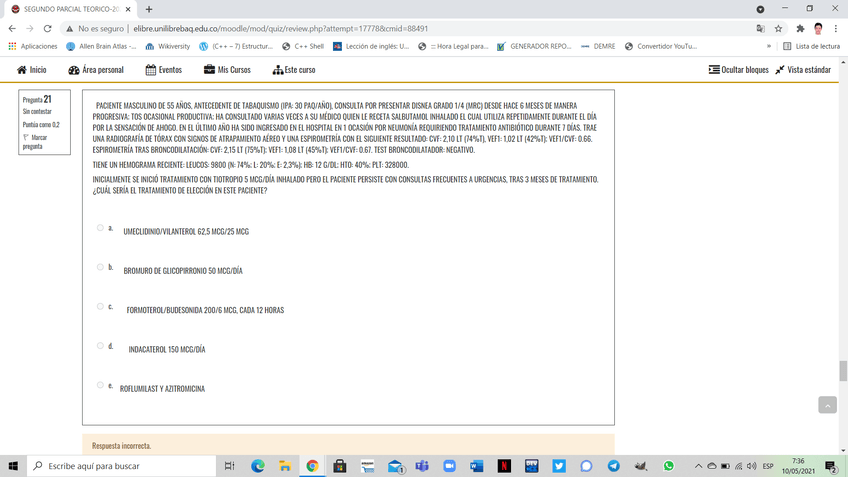Select answer option d Indacaterol
The image size is (848, 477).
pos(100,346)
